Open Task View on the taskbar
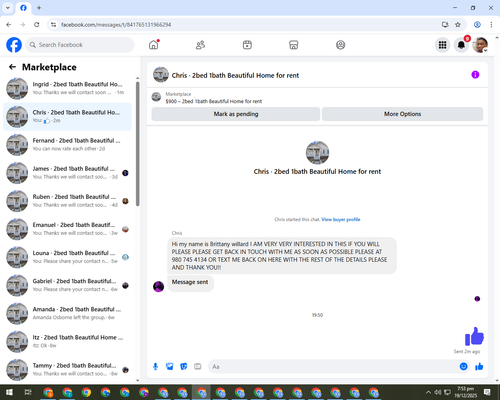The width and height of the screenshot is (500, 400). (x=28, y=392)
